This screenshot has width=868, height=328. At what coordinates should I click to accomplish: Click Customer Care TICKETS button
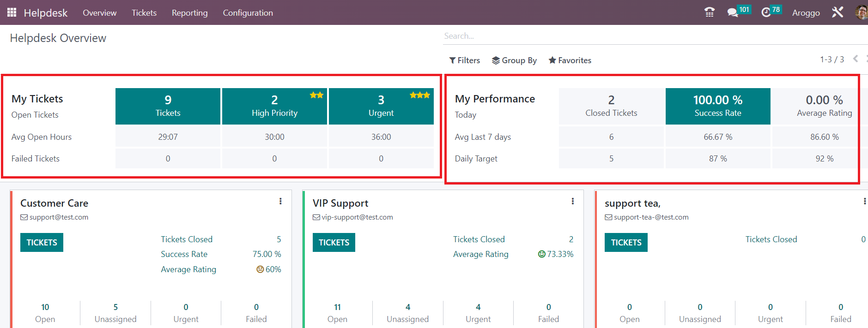pos(42,243)
